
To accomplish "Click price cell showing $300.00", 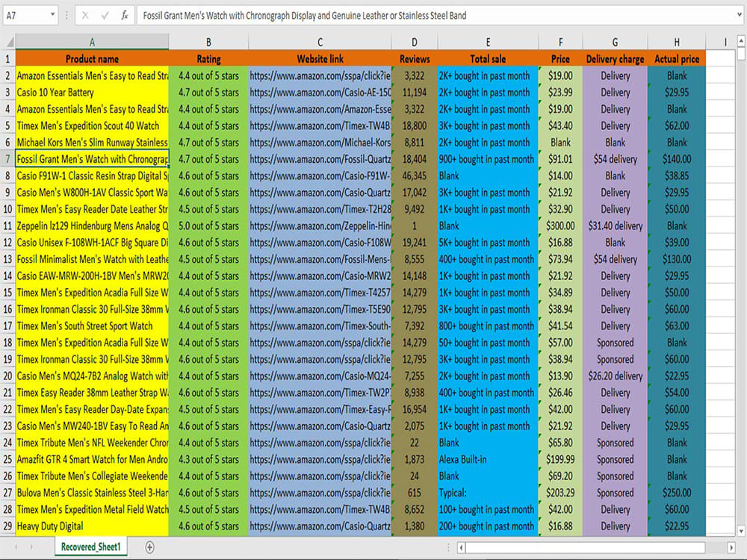I will pos(560,225).
